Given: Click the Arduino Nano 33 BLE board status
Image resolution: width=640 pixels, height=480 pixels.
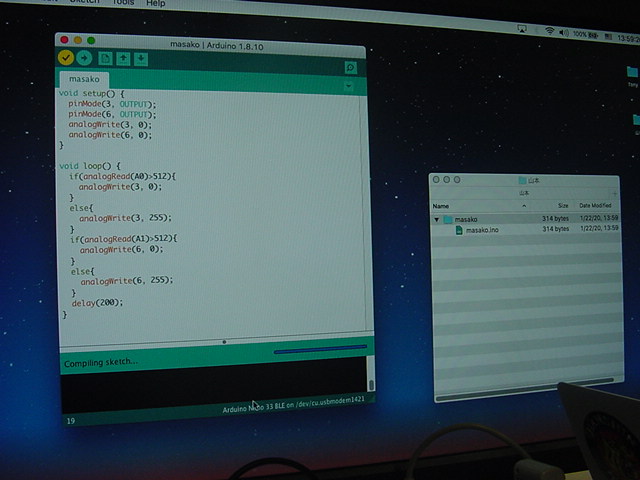Looking at the screenshot, I should (293, 404).
